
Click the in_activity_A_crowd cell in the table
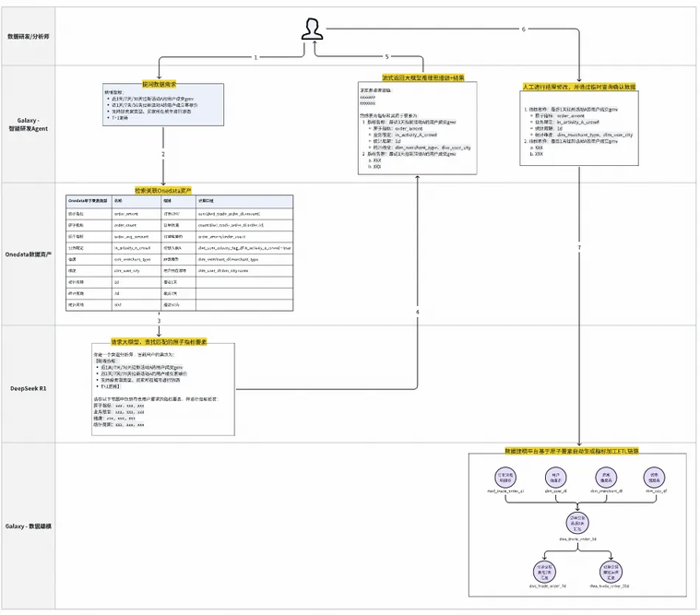tap(136, 248)
